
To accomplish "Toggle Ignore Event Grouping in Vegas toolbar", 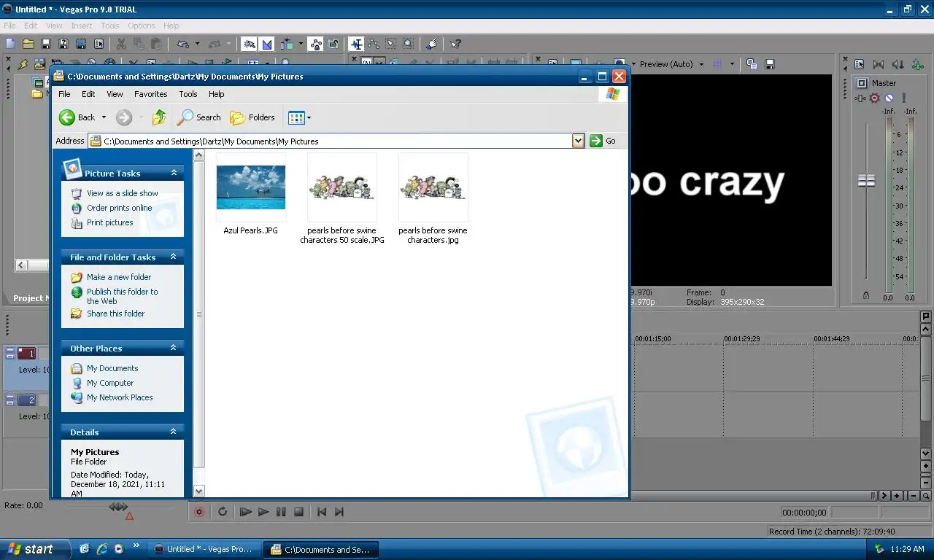I will (333, 44).
